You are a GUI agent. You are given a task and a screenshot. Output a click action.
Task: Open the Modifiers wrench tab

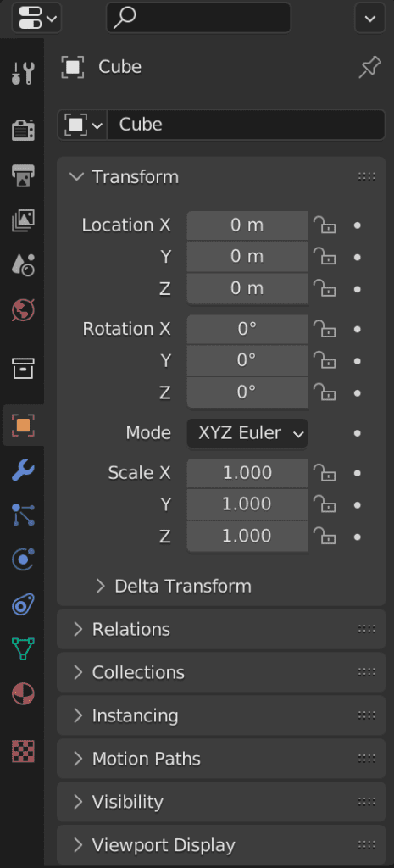tap(23, 470)
